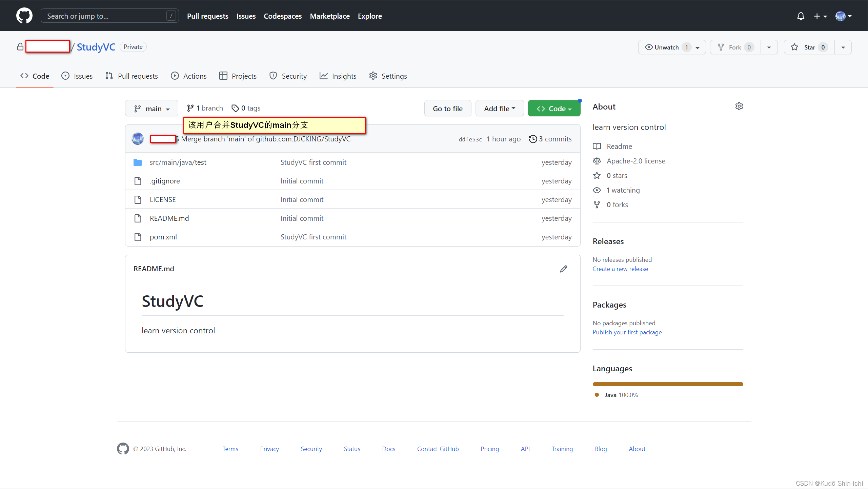The width and height of the screenshot is (868, 489).
Task: Switch to the Actions tab
Action: tap(189, 76)
